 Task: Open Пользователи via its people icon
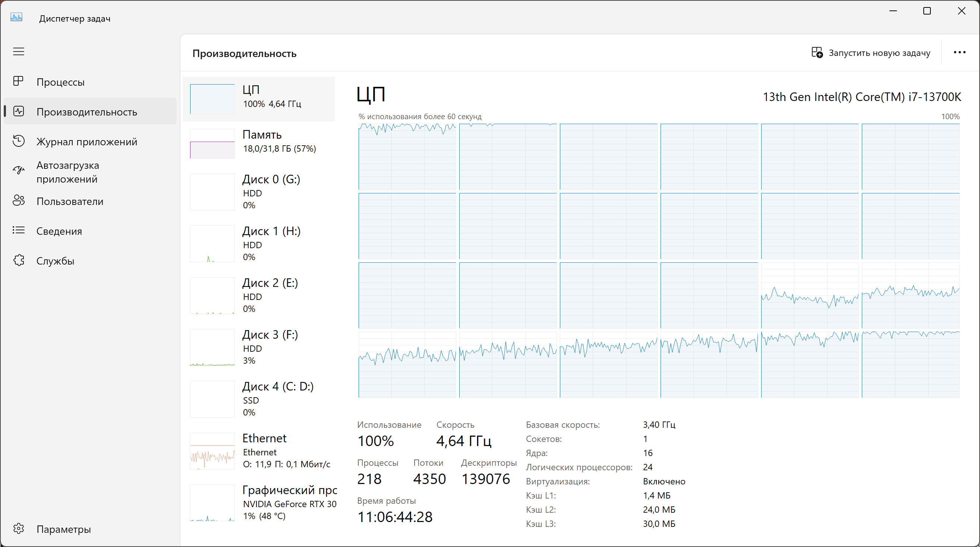tap(18, 201)
